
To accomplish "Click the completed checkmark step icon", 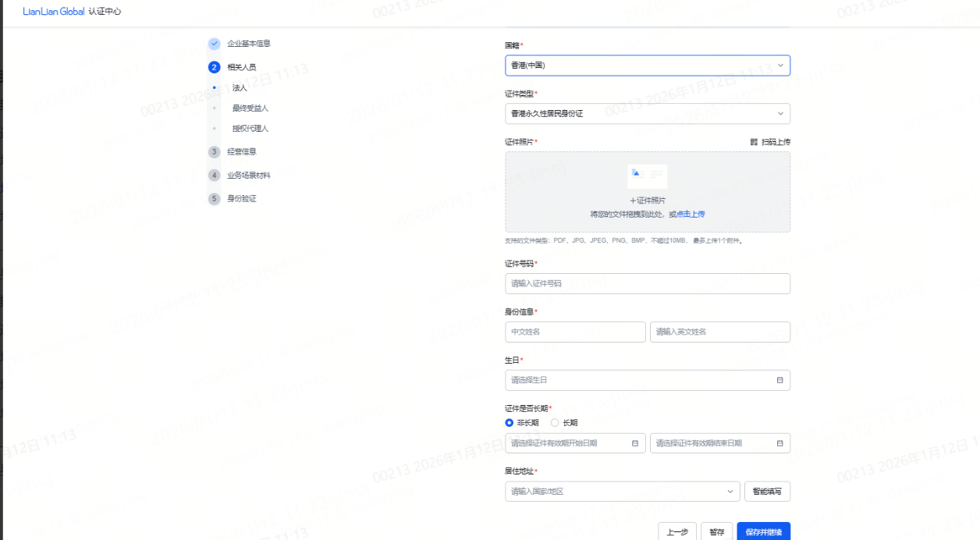I will coord(215,44).
